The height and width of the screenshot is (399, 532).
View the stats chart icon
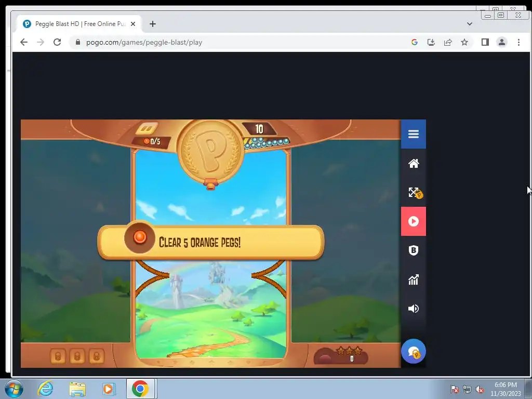click(x=413, y=280)
